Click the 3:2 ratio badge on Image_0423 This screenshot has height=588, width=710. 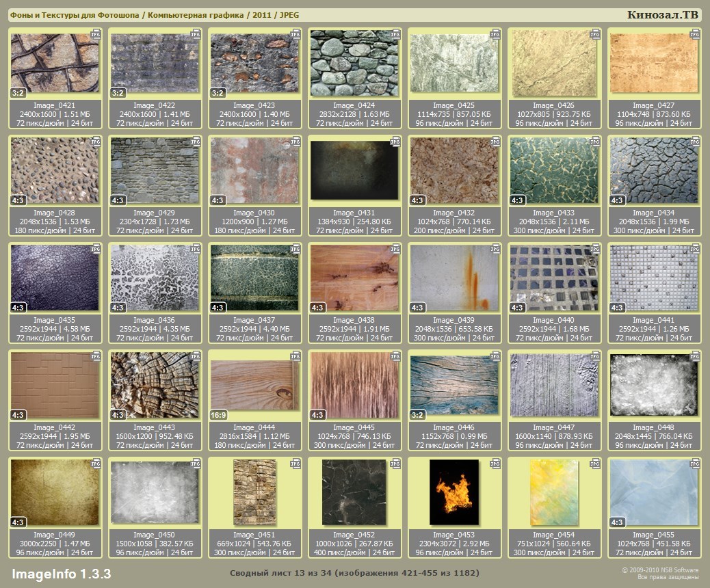(218, 93)
